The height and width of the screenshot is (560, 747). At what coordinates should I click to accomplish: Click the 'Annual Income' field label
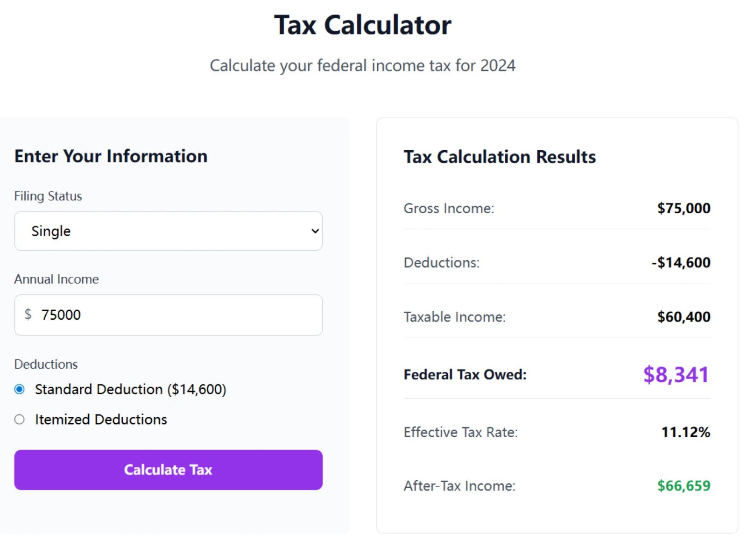click(x=56, y=279)
